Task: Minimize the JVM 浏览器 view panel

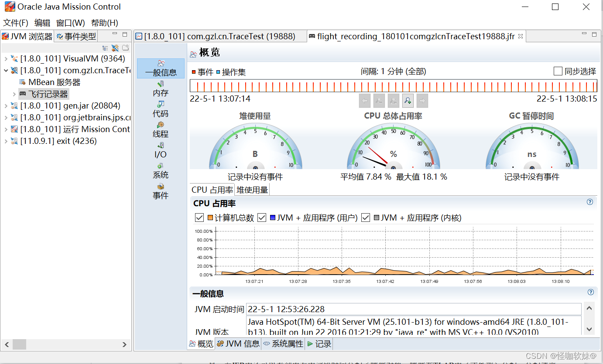Action: tap(115, 34)
